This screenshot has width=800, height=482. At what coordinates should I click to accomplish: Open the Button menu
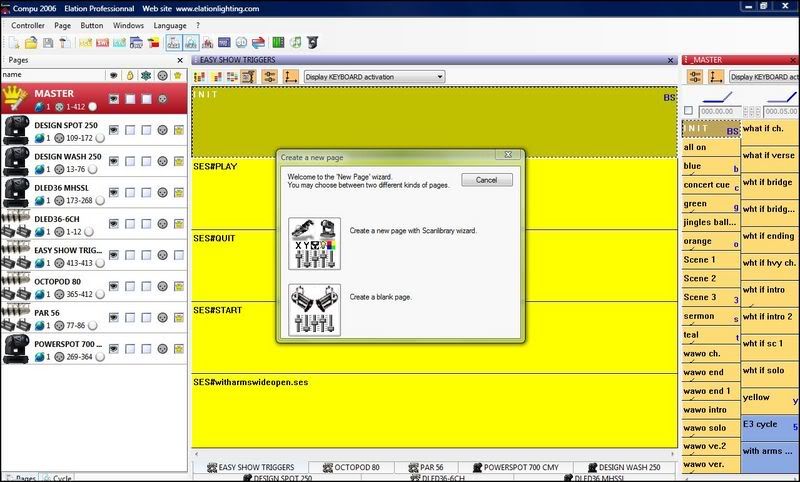[92, 26]
